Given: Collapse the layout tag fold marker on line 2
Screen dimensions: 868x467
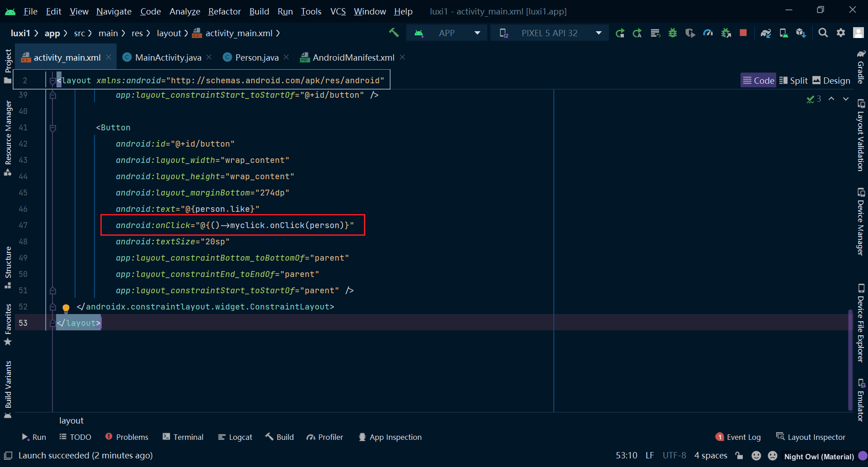Looking at the screenshot, I should tap(53, 81).
